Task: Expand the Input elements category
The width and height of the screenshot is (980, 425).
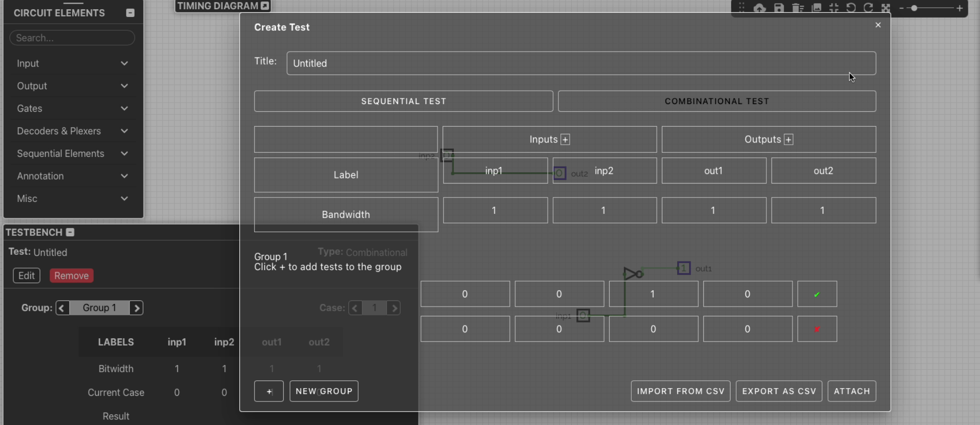Action: coord(72,64)
